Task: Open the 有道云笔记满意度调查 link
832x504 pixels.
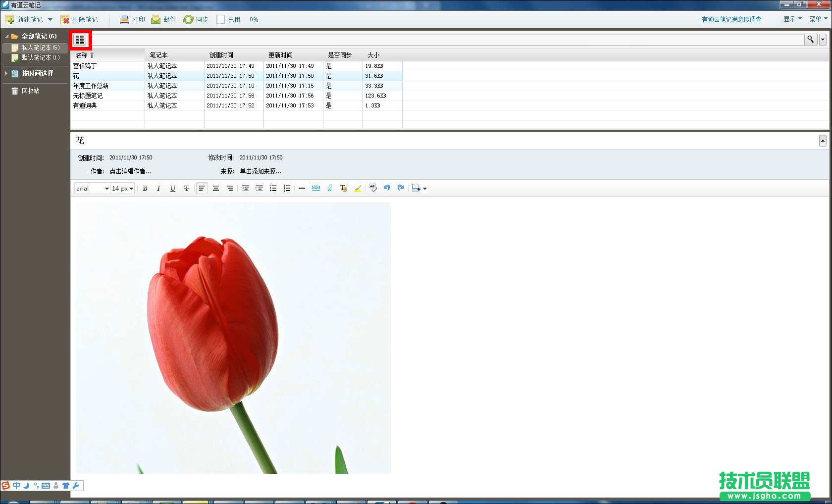Action: point(731,19)
